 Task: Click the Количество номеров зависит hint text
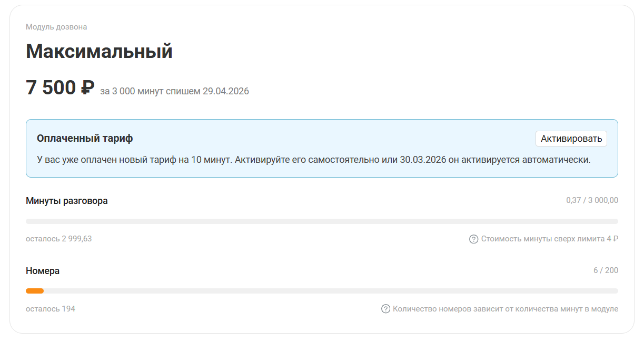(505, 309)
